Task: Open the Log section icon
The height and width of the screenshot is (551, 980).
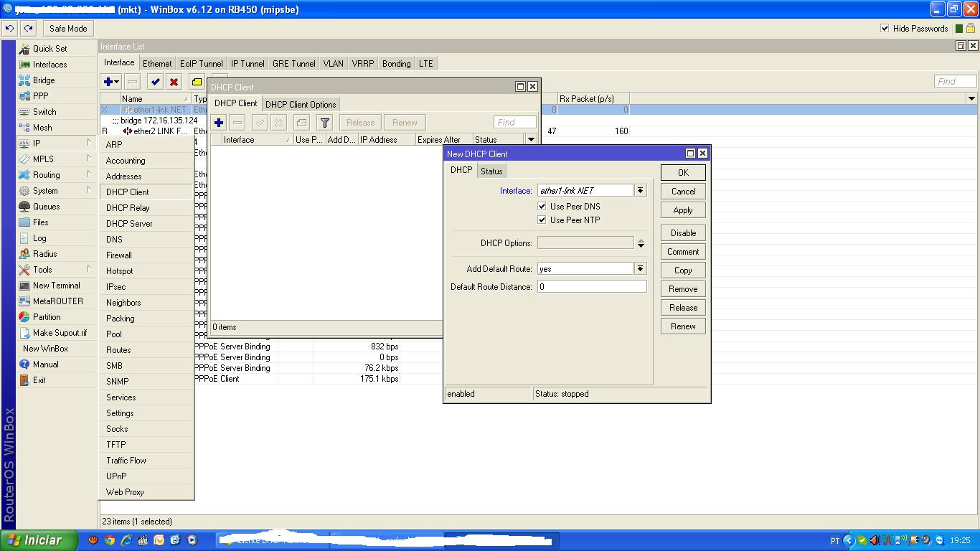Action: (x=24, y=238)
